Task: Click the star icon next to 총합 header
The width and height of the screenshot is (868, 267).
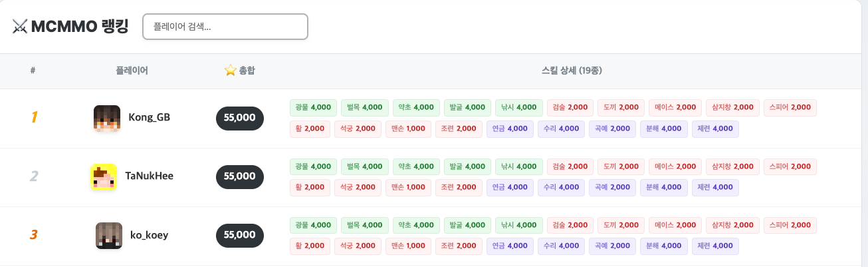Action: 230,70
